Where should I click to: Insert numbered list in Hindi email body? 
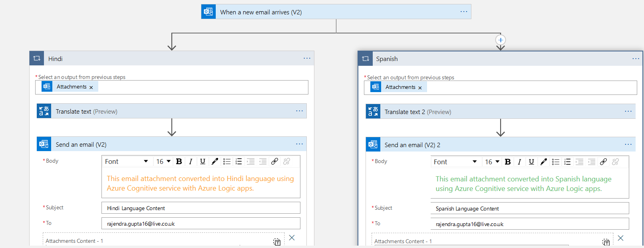pos(239,161)
